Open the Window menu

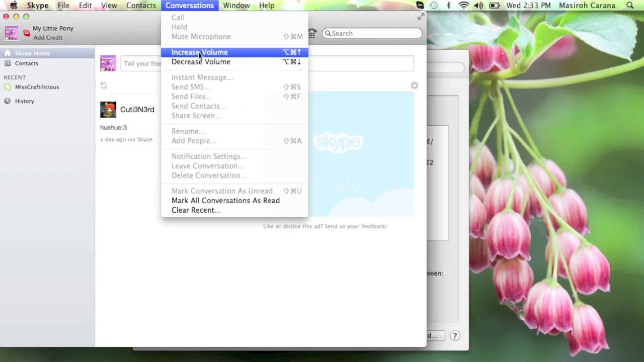[x=236, y=6]
